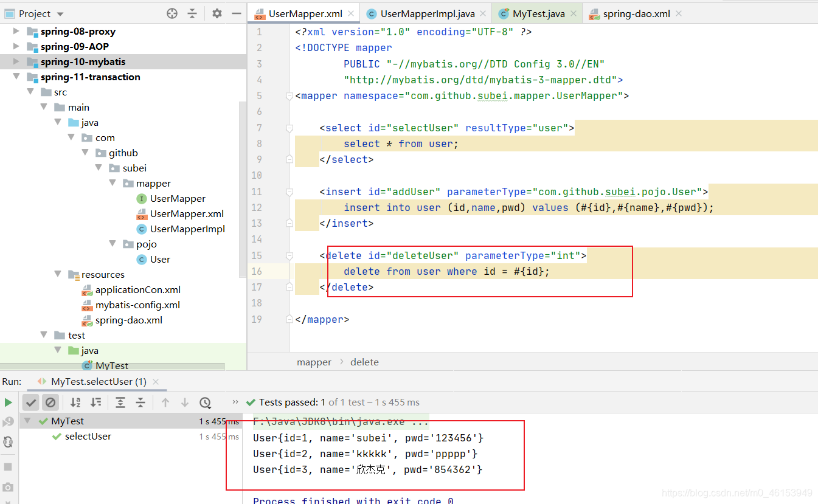Select the test java folder

coord(83,350)
